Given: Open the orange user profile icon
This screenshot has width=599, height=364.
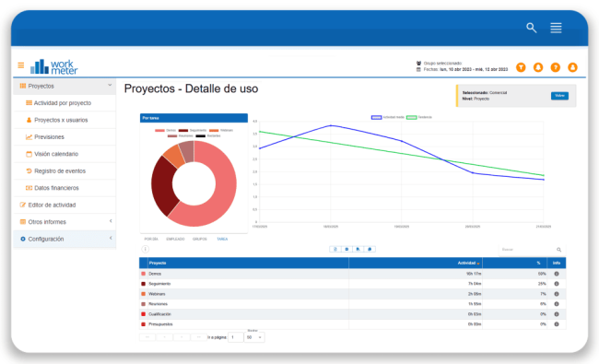Looking at the screenshot, I should [x=572, y=67].
